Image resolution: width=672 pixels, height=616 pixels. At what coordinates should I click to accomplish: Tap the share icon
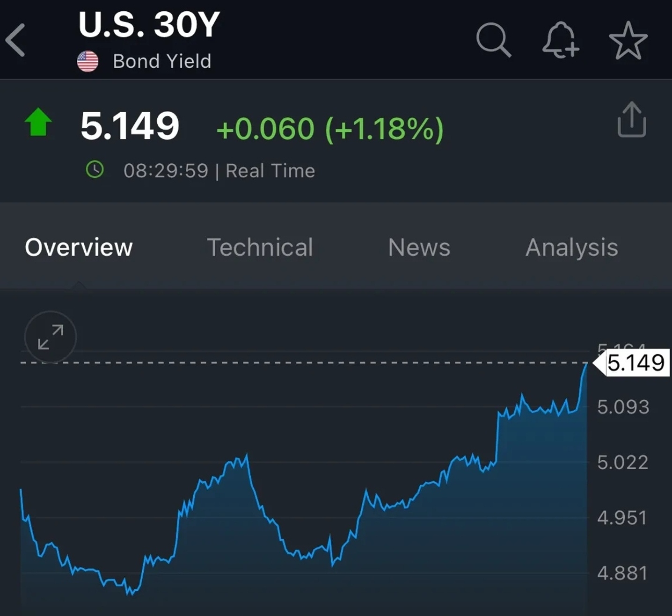point(632,120)
